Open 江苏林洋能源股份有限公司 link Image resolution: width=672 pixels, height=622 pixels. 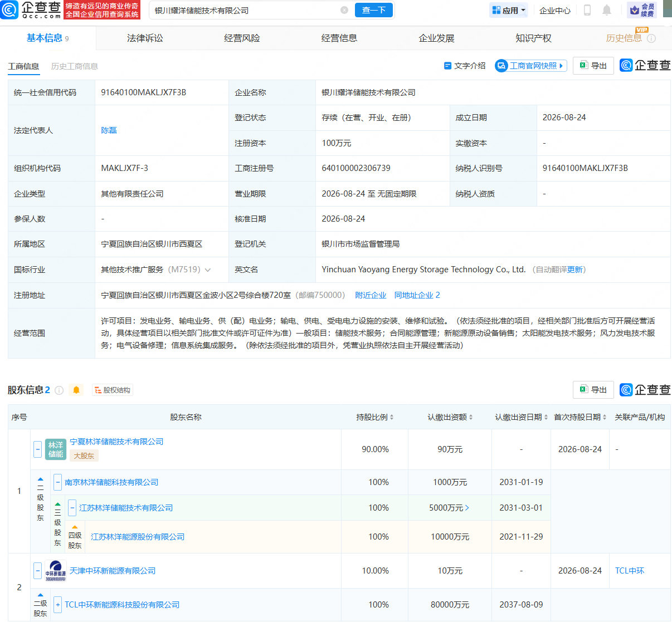pos(138,537)
